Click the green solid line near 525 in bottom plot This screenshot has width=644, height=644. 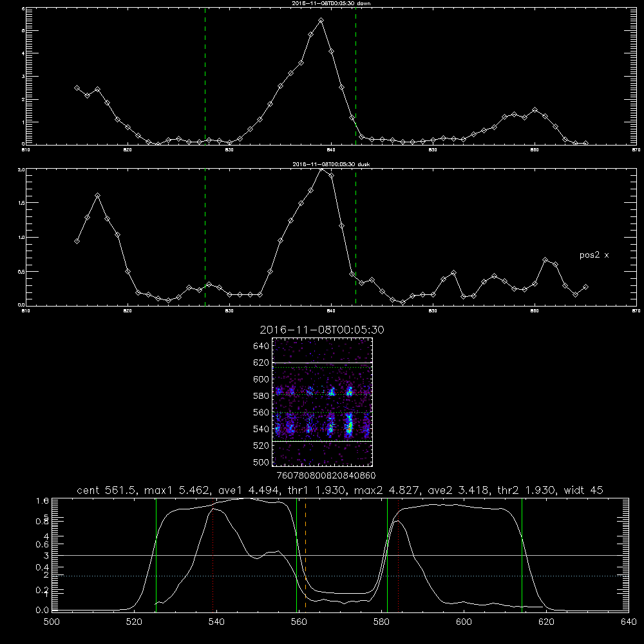(156, 554)
